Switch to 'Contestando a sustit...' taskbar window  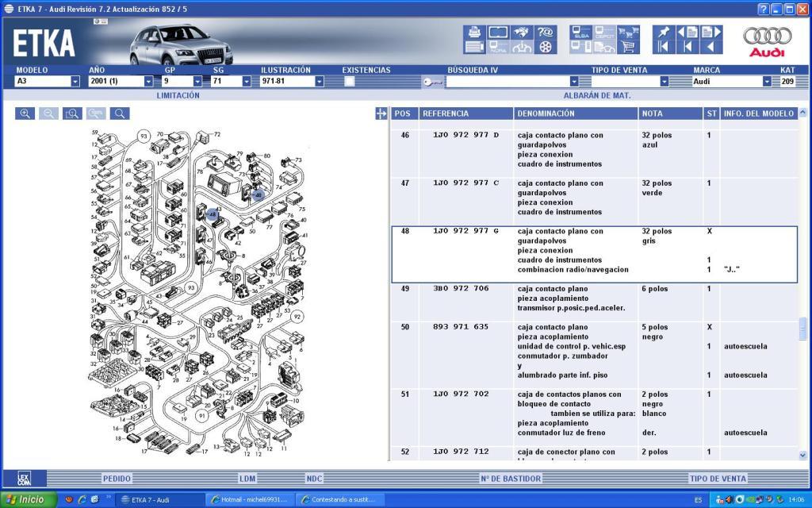coord(340,500)
